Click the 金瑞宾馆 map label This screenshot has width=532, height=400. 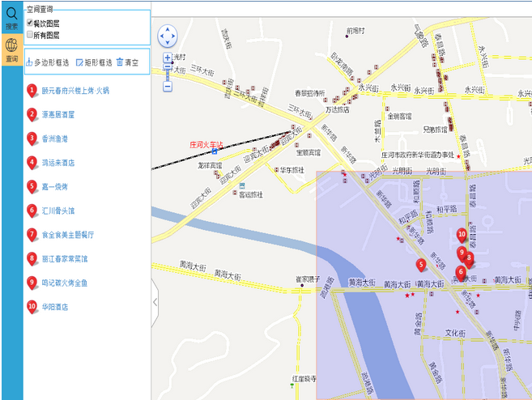[x=399, y=117]
